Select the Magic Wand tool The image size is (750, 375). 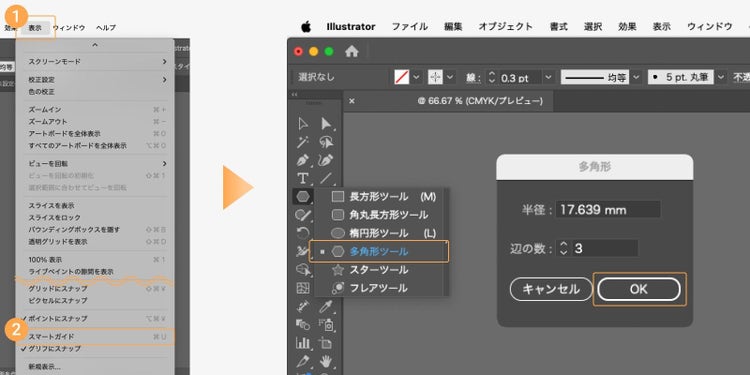tap(303, 142)
